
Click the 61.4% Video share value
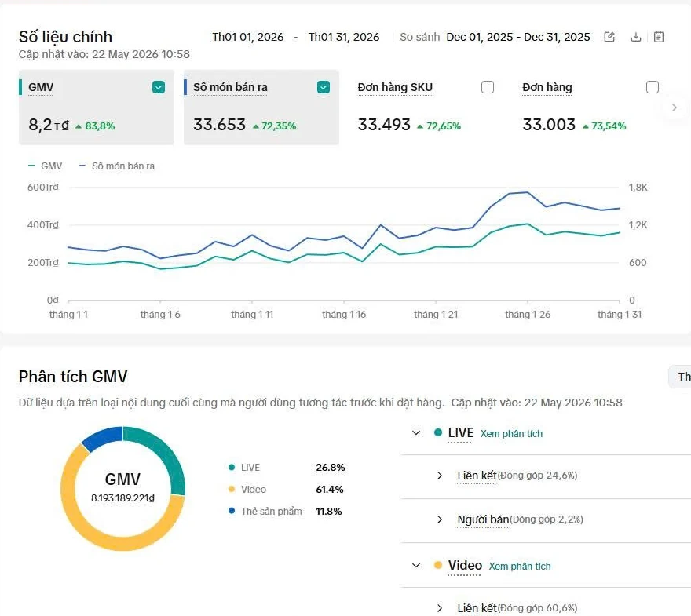click(x=330, y=489)
